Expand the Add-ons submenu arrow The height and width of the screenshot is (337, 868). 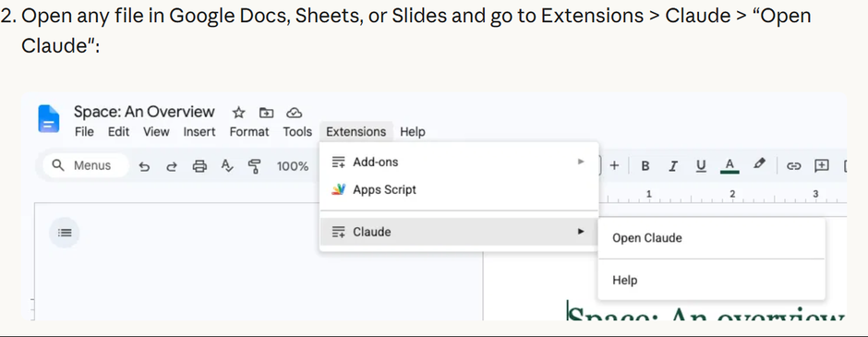click(581, 162)
